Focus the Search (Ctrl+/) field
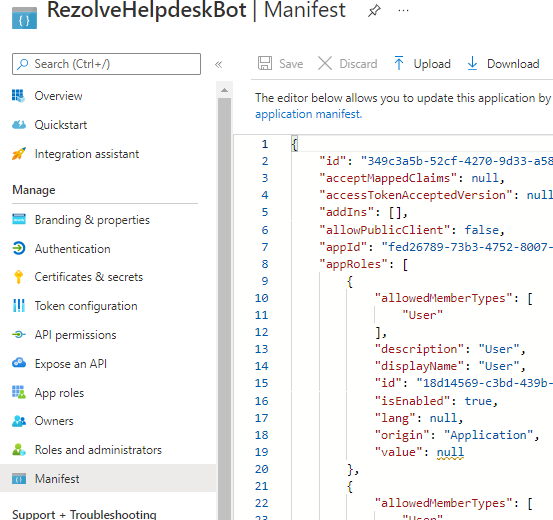 click(107, 64)
